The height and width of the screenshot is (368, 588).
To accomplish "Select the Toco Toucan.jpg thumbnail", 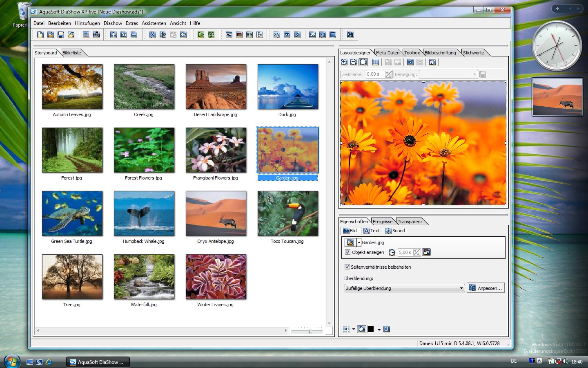I will [x=287, y=213].
